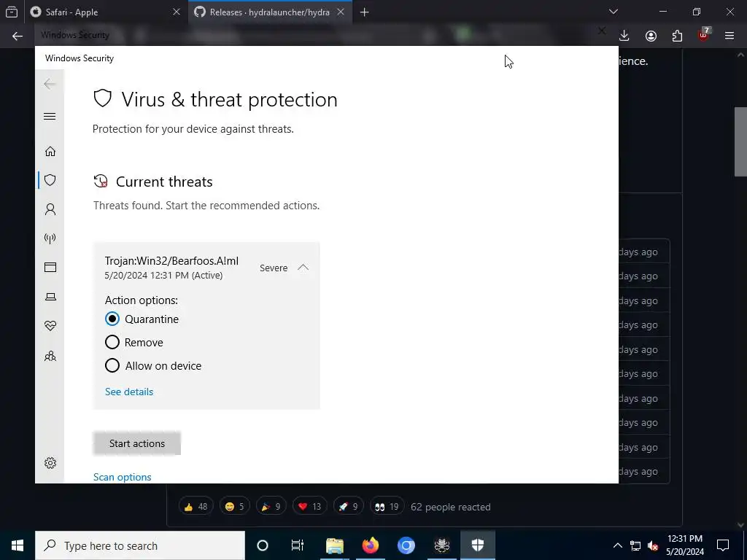Select Virus & threat protection shield icon
Viewport: 747px width, 560px height.
[x=50, y=180]
